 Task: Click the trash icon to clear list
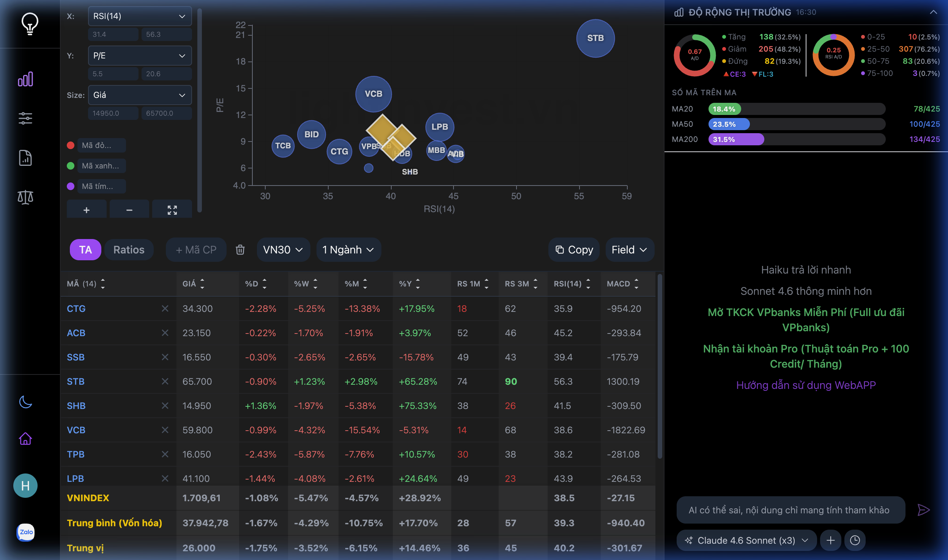pos(240,250)
